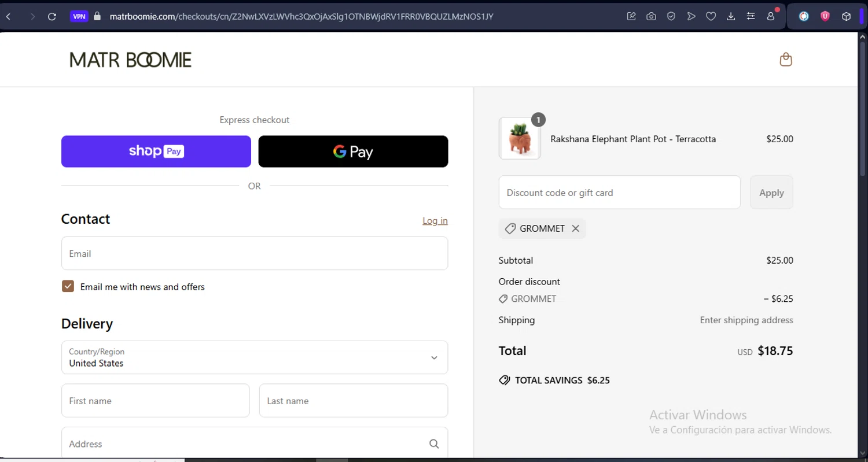The width and height of the screenshot is (868, 462).
Task: Click the Address search magnifier icon
Action: tap(434, 444)
